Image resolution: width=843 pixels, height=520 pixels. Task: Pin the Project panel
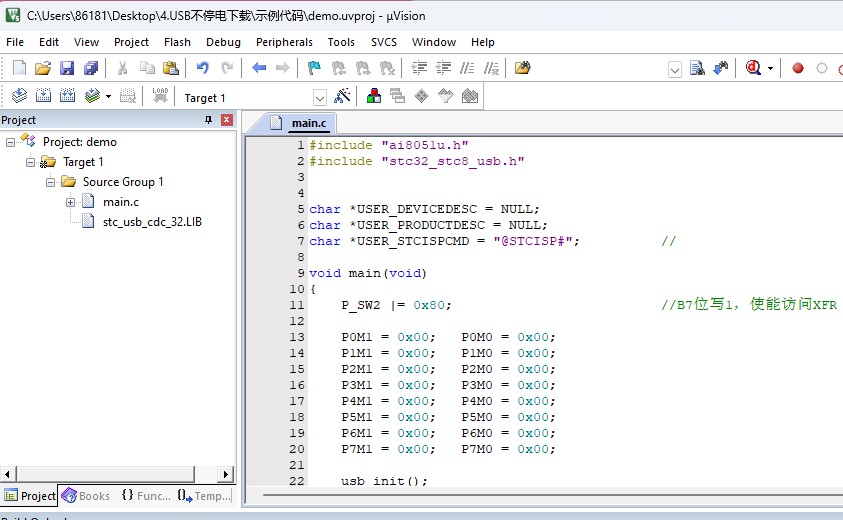coord(209,120)
